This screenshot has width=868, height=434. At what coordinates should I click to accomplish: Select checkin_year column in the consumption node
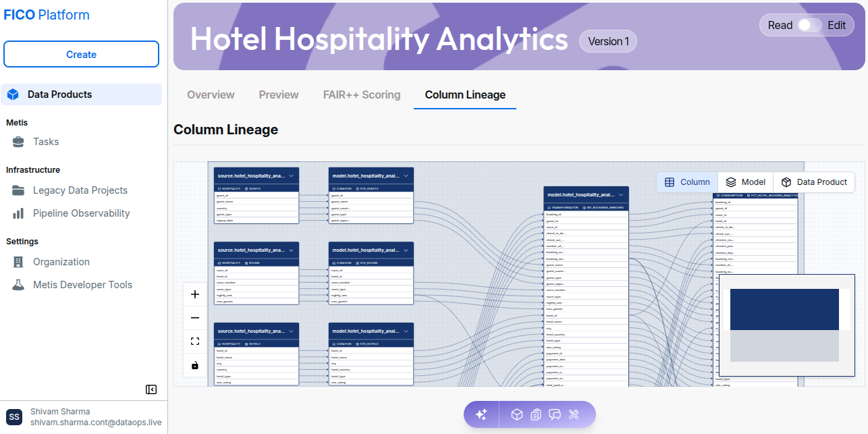[756, 246]
